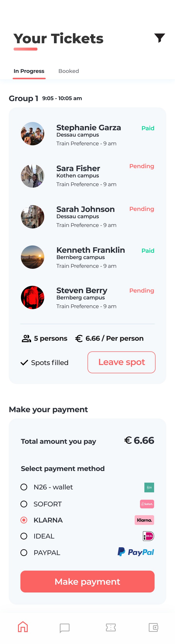Click the Klarna logo badge
Screen dimensions: 175x644
coord(144,520)
